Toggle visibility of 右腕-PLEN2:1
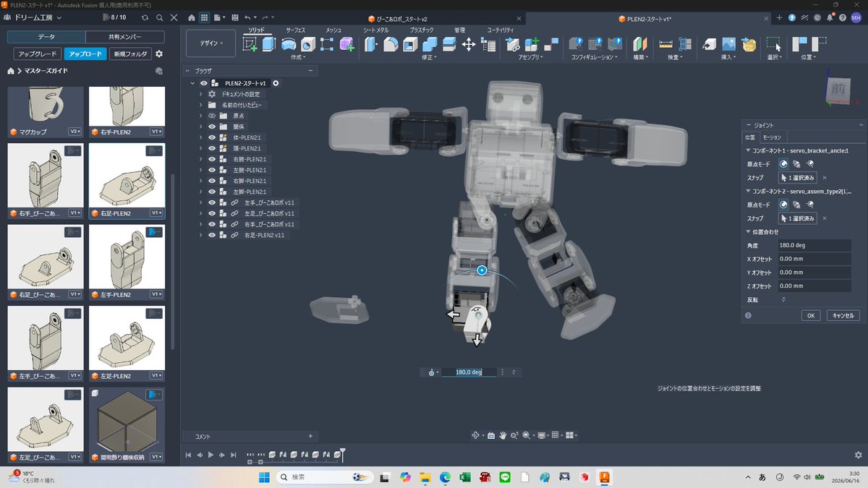868x488 pixels. point(212,159)
